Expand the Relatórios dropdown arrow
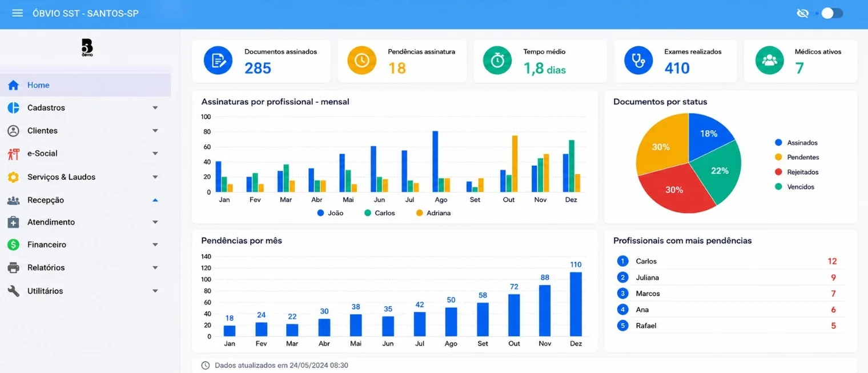 (155, 268)
